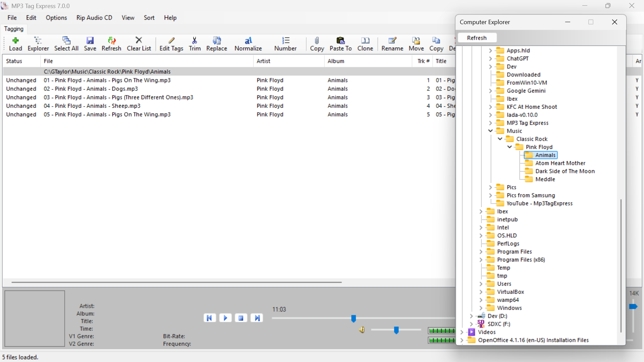Screen dimensions: 644x362
Task: Open the Sort menu
Action: (149, 18)
